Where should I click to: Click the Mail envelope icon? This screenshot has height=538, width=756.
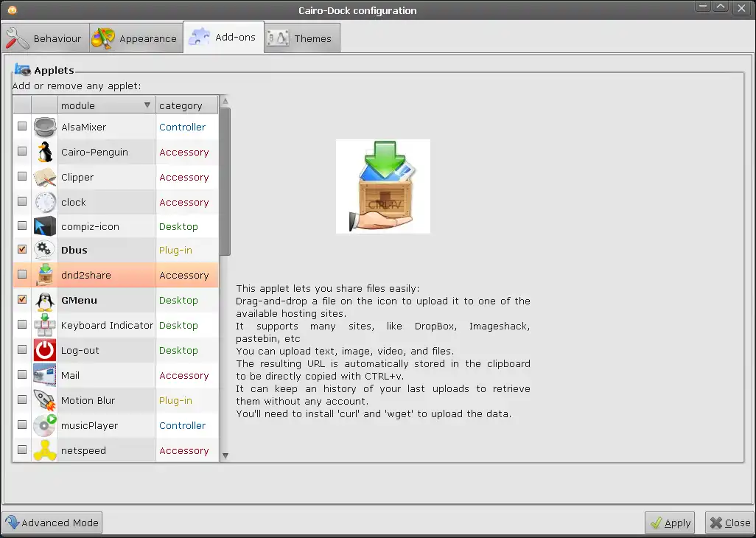click(45, 376)
